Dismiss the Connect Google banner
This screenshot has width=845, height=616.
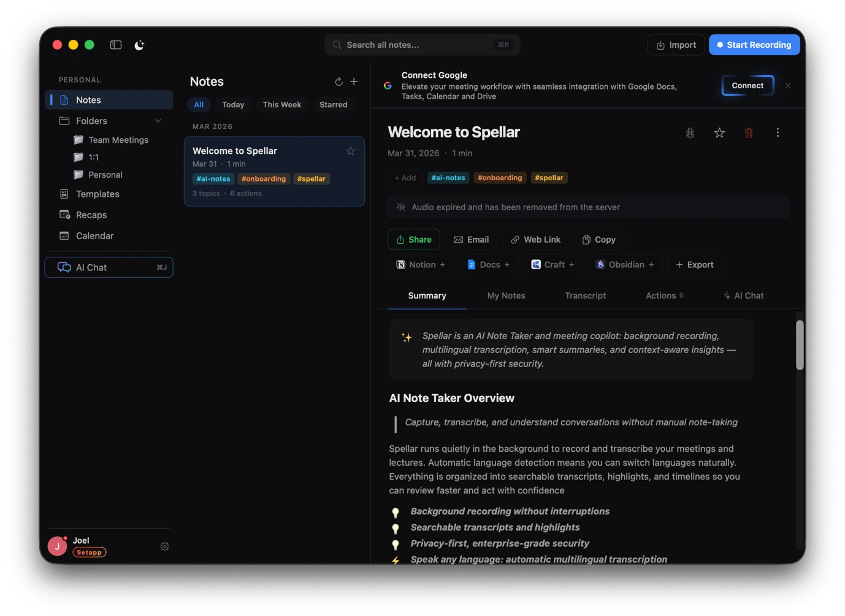pos(788,86)
